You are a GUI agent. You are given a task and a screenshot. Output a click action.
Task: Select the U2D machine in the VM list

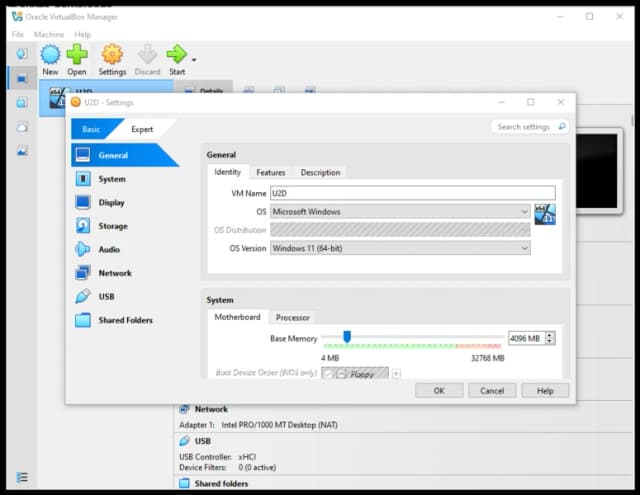click(106, 87)
